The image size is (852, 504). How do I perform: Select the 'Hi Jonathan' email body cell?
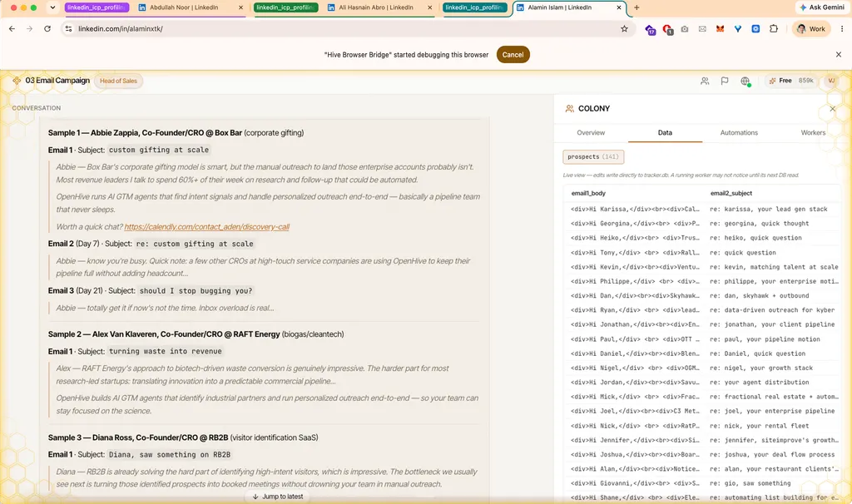click(x=635, y=325)
